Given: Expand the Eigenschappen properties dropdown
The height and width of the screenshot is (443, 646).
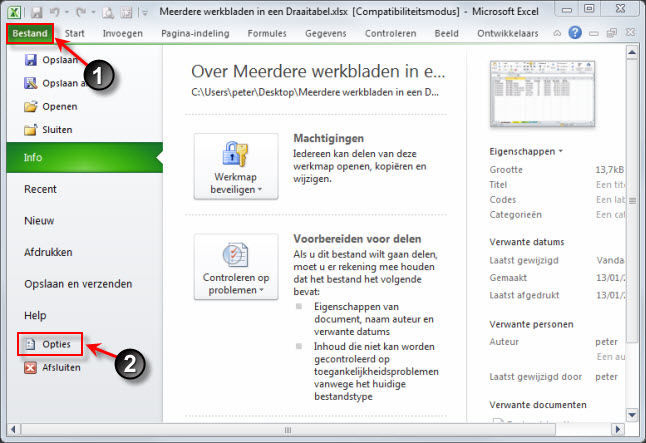Looking at the screenshot, I should (526, 152).
